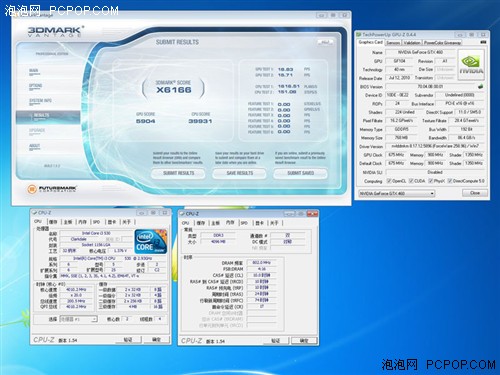Open the 内存 tab in the left CPU-Z window
The image size is (500, 375).
point(82,222)
